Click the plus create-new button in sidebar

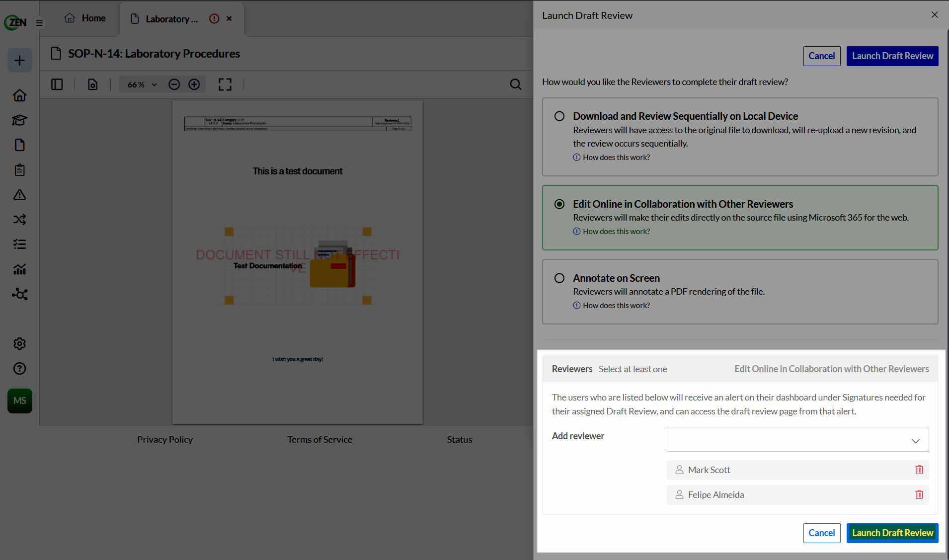click(20, 61)
